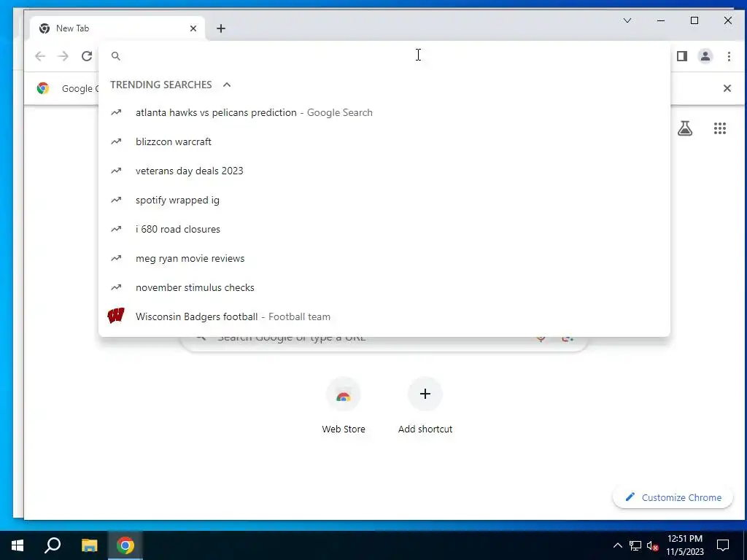Close the New Tab tab

click(193, 28)
